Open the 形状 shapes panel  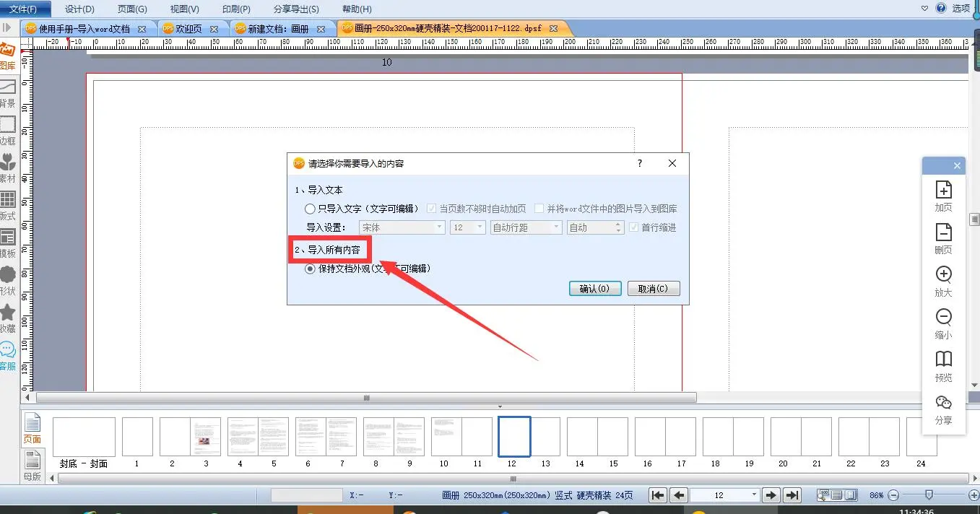(x=7, y=281)
